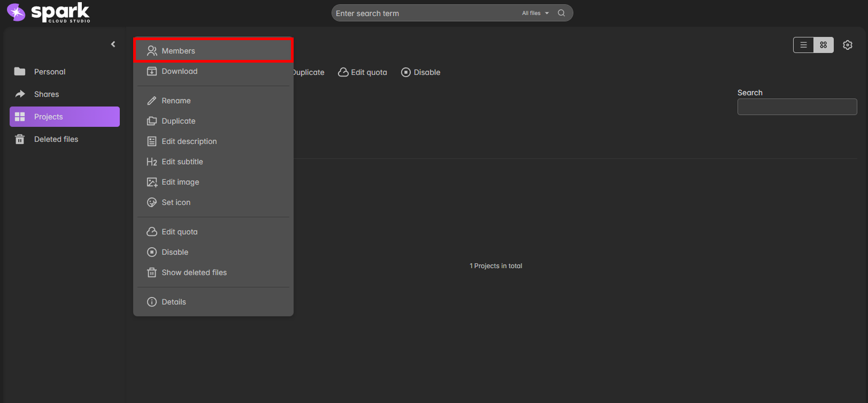Click Disable in the top toolbar

click(421, 72)
